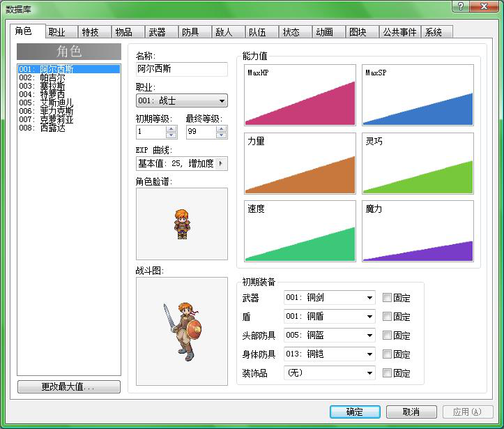The width and height of the screenshot is (504, 429).
Task: Select the 角色 tab
Action: point(27,31)
